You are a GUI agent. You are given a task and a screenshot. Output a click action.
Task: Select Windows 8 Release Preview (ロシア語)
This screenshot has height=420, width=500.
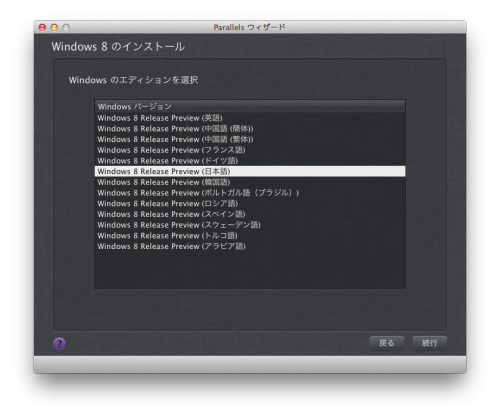[x=250, y=203]
